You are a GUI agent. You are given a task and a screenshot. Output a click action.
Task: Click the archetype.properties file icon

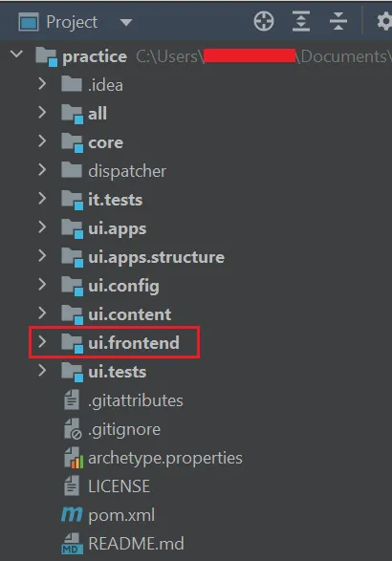(73, 458)
